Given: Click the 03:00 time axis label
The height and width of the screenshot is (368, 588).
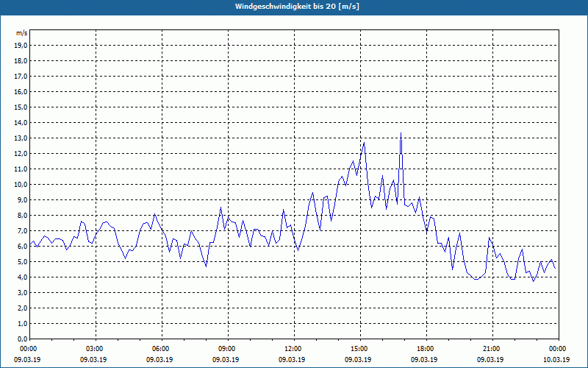Looking at the screenshot, I should [x=96, y=349].
